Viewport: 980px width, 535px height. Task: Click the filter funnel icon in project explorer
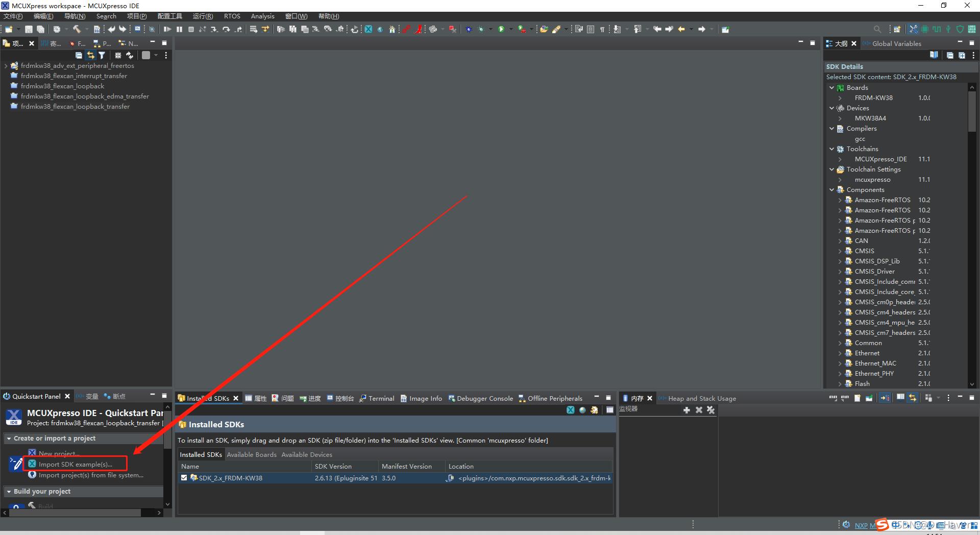point(102,55)
